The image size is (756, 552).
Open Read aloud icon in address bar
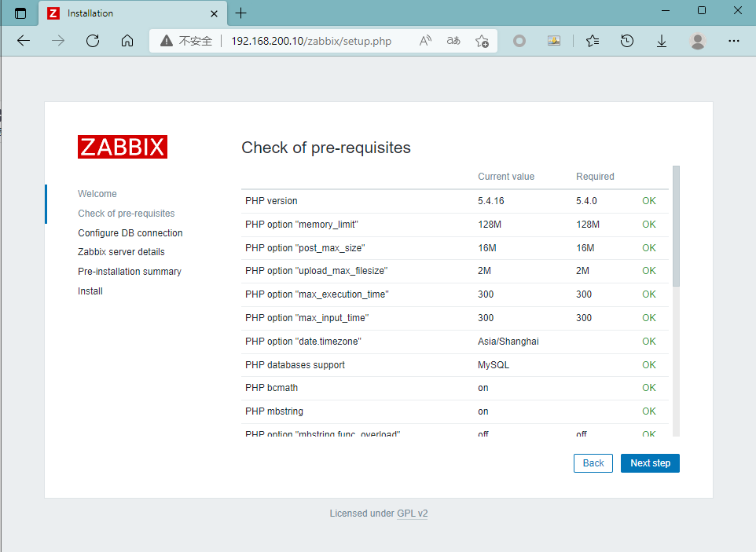425,41
